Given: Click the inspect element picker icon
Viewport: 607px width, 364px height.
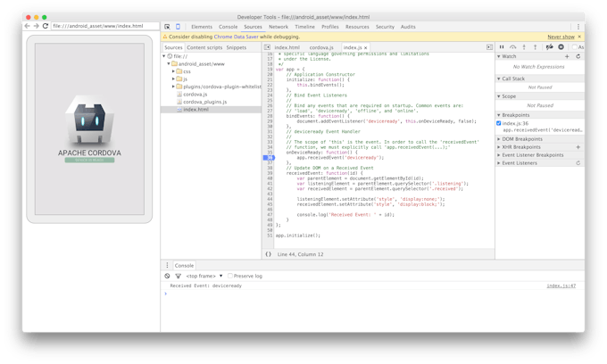Looking at the screenshot, I should point(167,27).
